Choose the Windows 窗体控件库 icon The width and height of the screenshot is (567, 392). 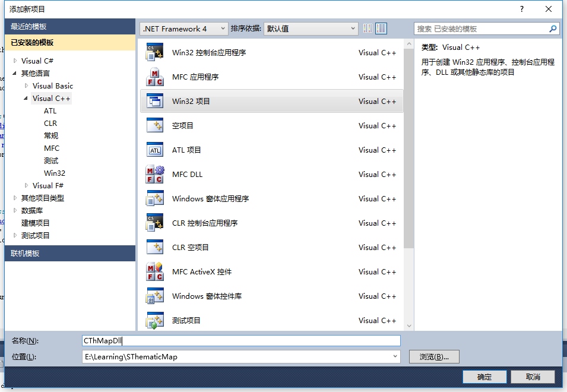[155, 296]
